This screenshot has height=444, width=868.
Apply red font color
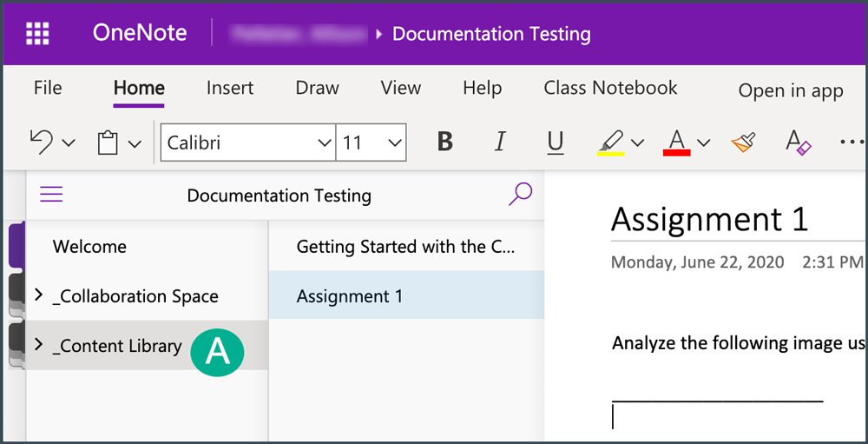[676, 143]
